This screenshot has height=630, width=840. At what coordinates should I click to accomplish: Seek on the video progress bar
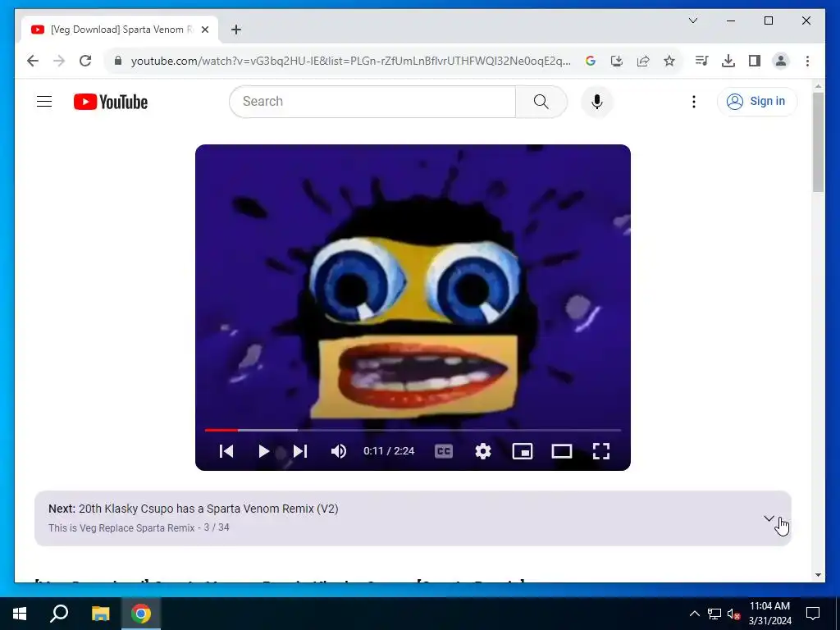(x=413, y=430)
